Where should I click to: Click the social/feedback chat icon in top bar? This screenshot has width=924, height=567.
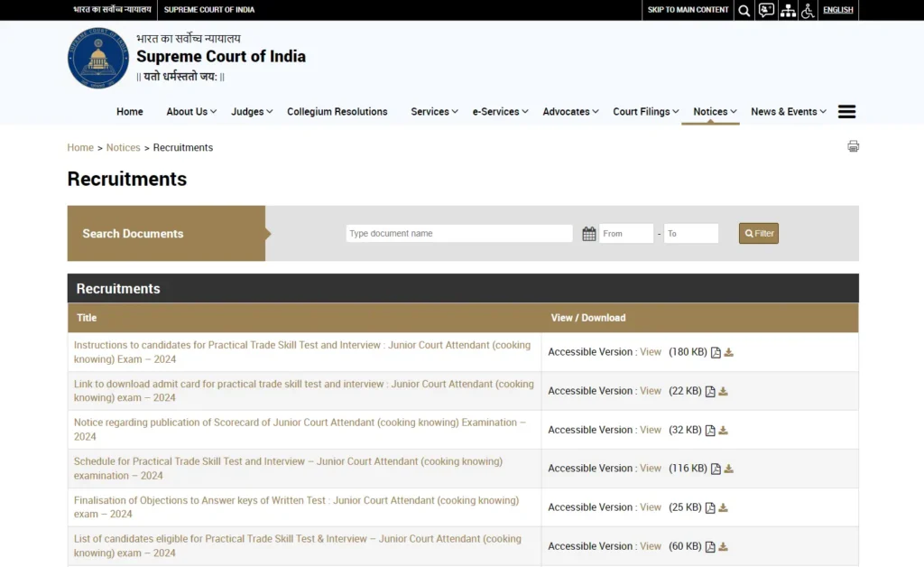766,11
